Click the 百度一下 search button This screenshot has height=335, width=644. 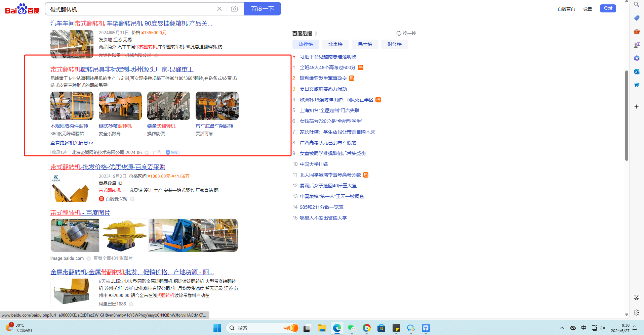[x=262, y=9]
